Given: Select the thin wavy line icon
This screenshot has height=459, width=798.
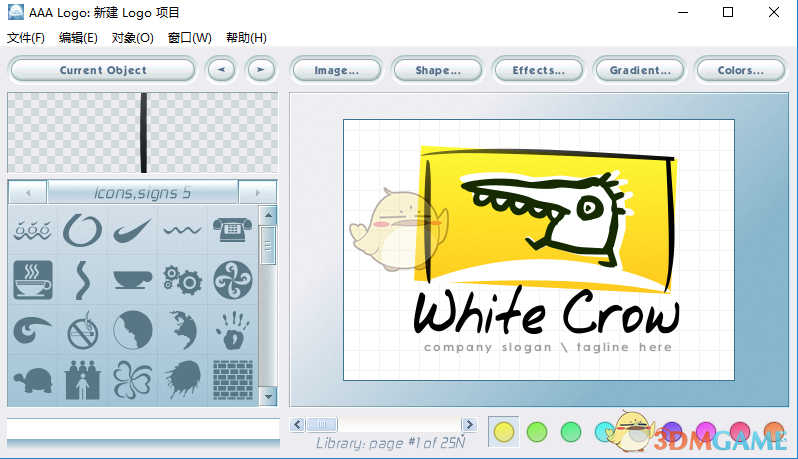Looking at the screenshot, I should 182,231.
